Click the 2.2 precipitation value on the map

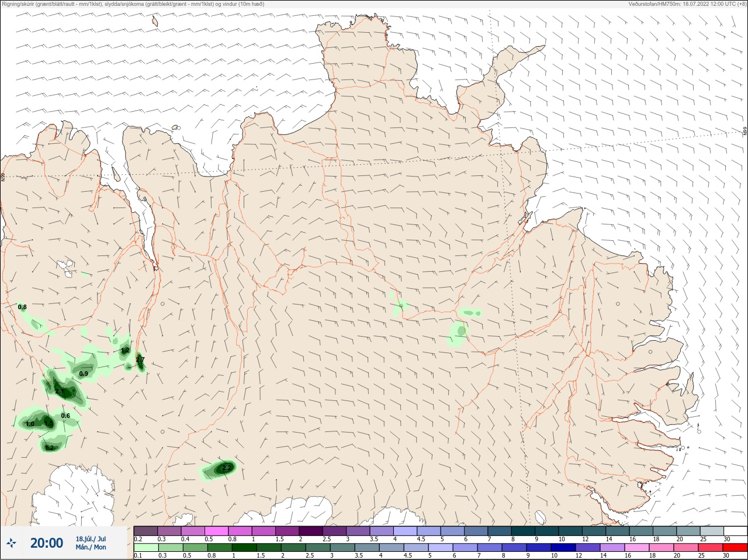coord(227,468)
